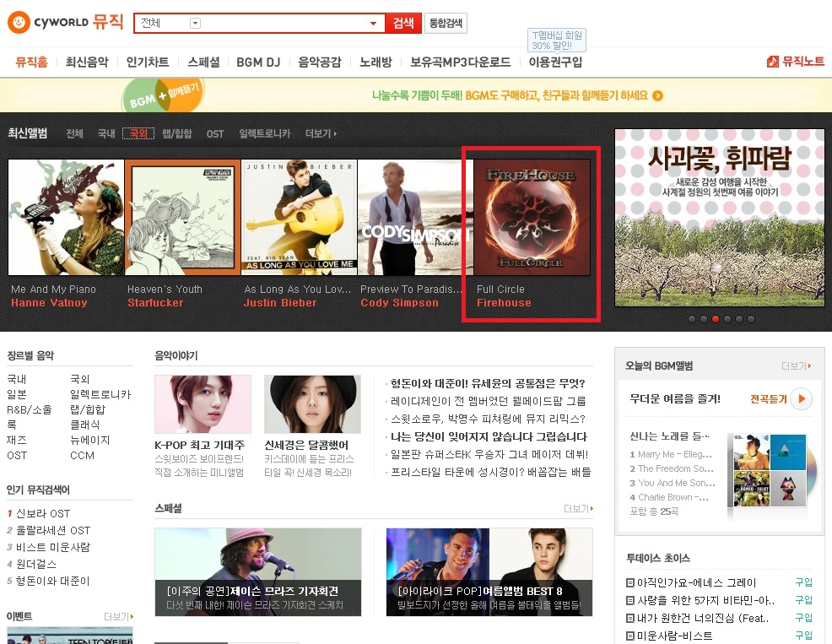This screenshot has width=832, height=644.
Task: Click 구입 for 아직인가요-에네스 그레이
Action: (804, 582)
